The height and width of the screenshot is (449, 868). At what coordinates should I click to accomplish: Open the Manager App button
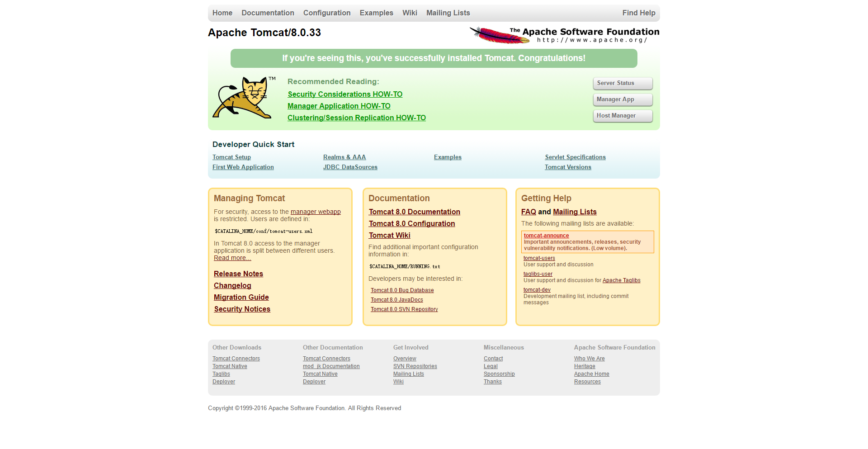click(x=623, y=99)
